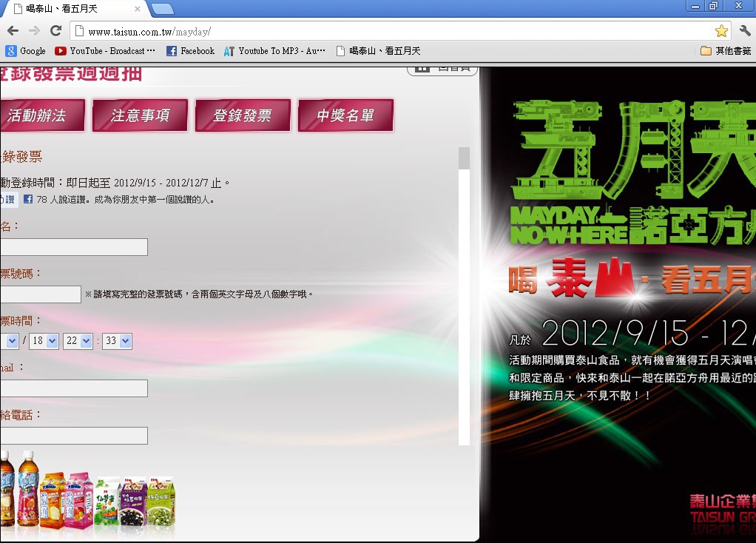Click the partially hidden button above the banner

[x=442, y=70]
